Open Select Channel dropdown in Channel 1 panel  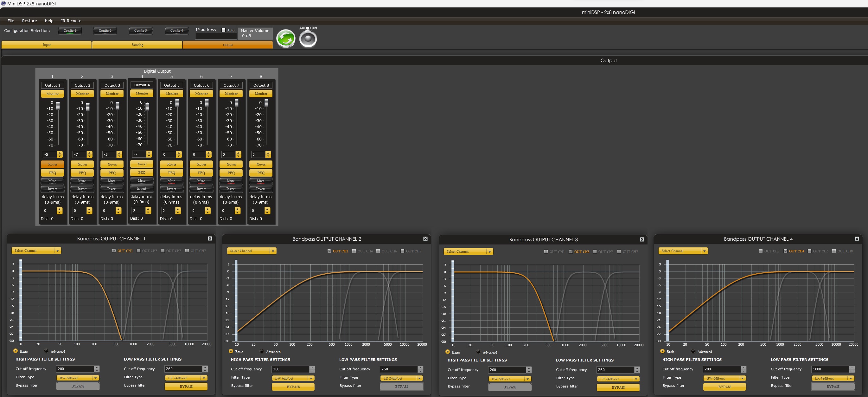coord(36,251)
